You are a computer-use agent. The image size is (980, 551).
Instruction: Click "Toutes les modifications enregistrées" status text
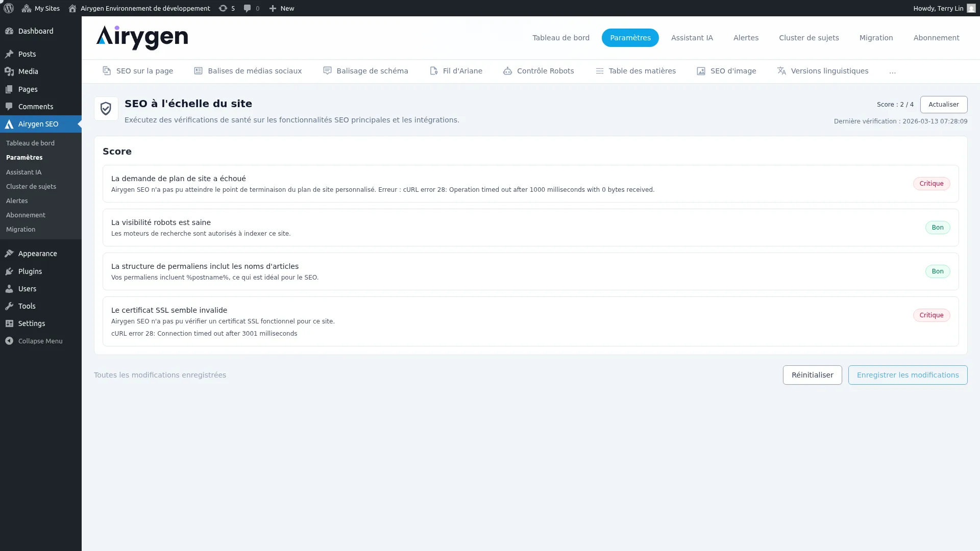160,375
